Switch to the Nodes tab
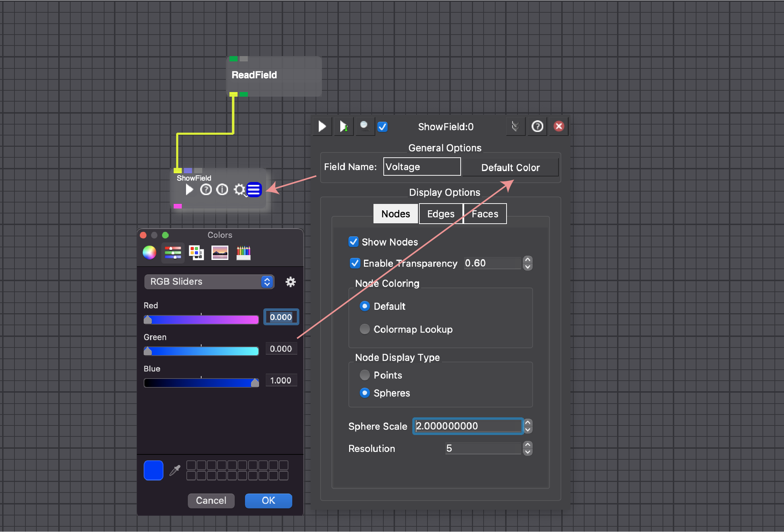This screenshot has height=532, width=784. click(x=396, y=214)
